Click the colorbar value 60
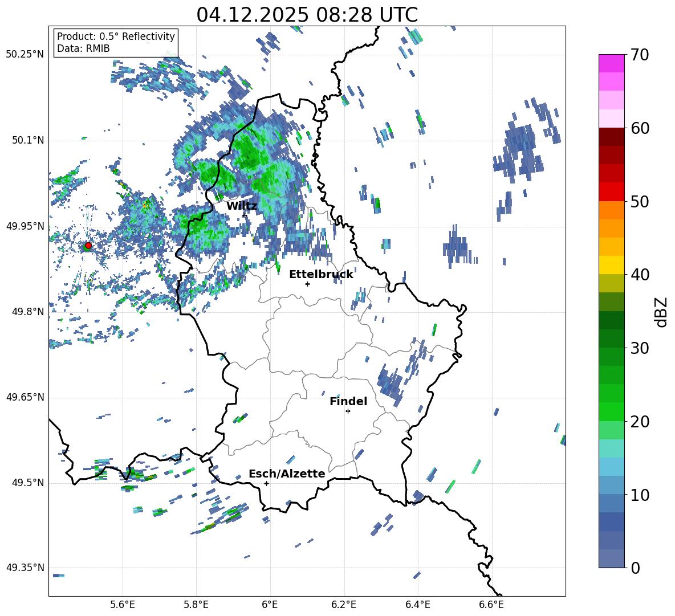 click(x=639, y=128)
